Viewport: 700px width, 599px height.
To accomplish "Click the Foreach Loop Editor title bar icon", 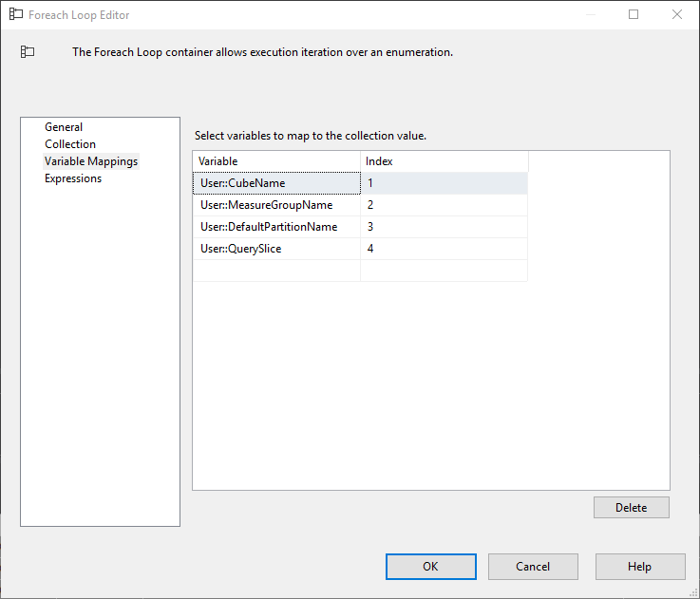I will 16,14.
